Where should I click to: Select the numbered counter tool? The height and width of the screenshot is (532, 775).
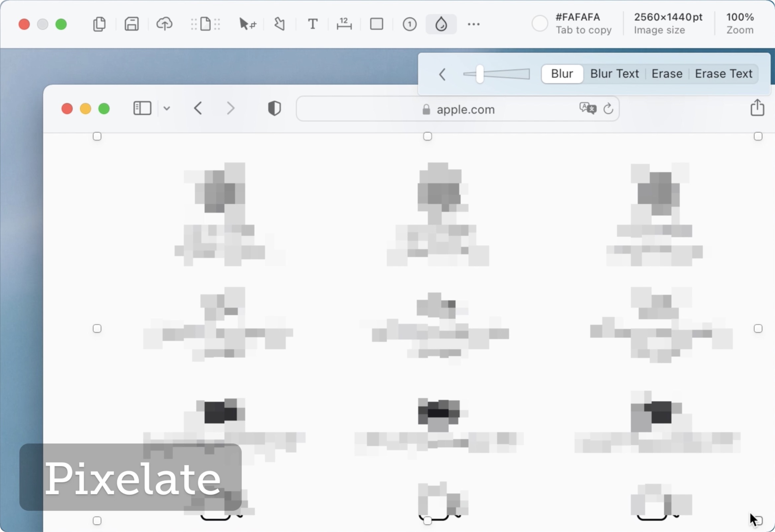pyautogui.click(x=409, y=24)
